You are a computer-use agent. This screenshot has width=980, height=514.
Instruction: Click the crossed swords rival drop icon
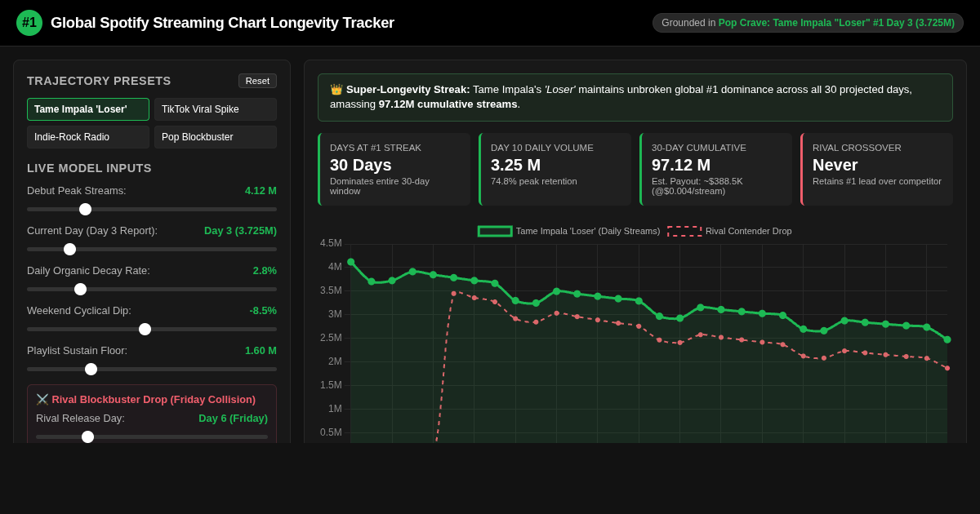coord(42,400)
